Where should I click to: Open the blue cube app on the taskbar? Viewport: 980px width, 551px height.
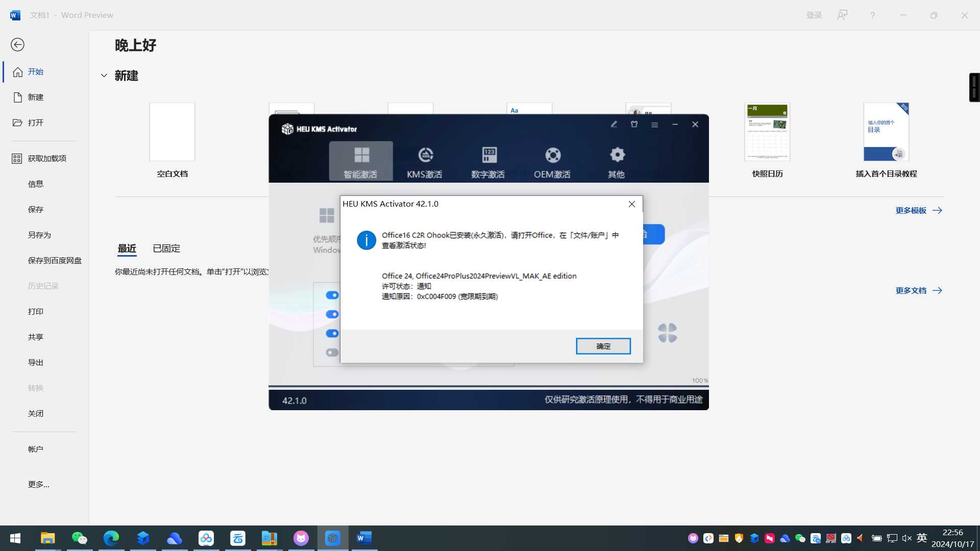pos(143,538)
